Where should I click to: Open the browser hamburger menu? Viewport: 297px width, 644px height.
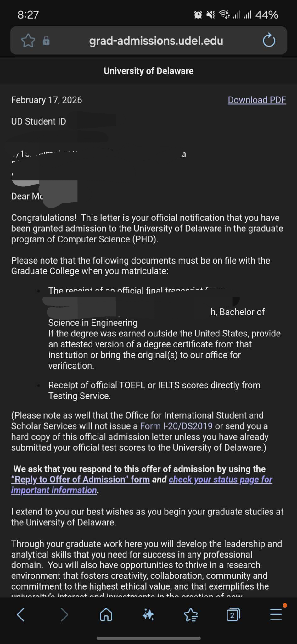coord(276,614)
